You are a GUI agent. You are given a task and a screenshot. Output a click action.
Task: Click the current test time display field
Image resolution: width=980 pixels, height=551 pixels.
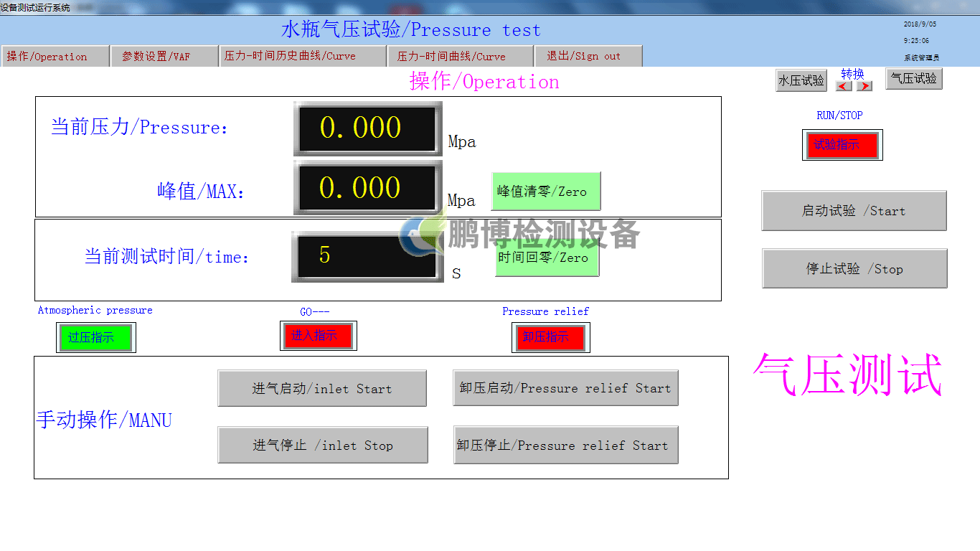(367, 256)
